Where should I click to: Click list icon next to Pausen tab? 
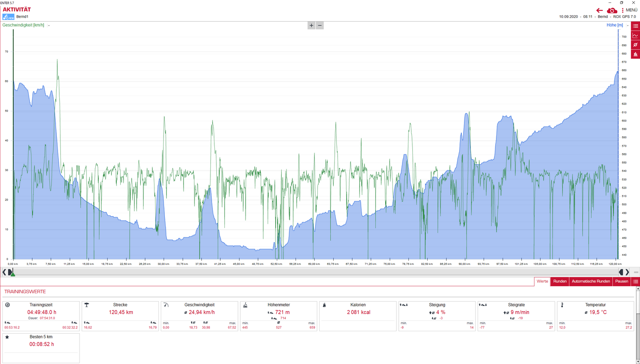[x=635, y=281]
